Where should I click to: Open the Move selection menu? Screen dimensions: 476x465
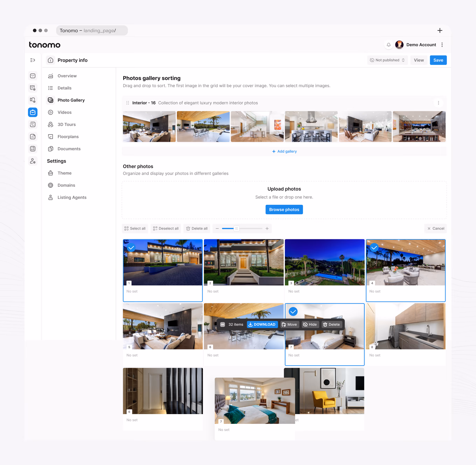click(x=290, y=324)
